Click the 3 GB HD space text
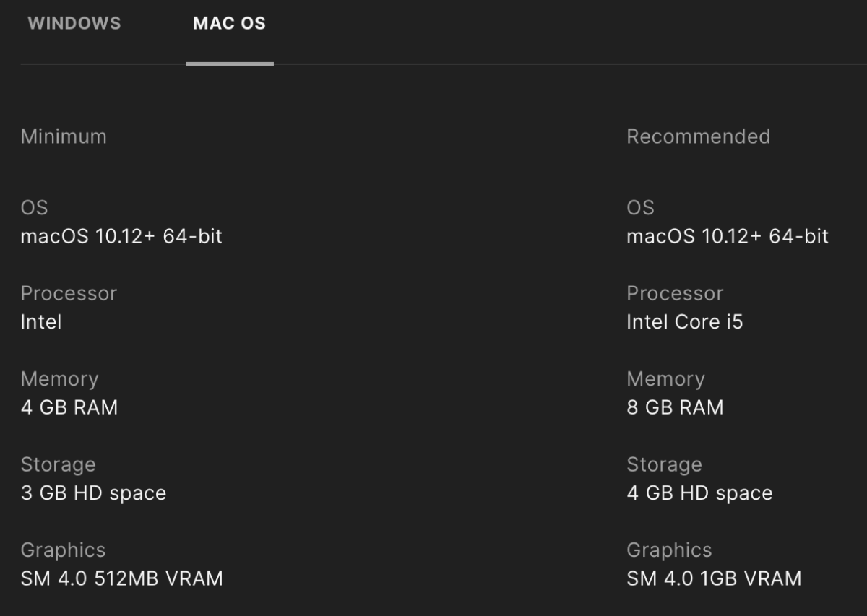867x616 pixels. coord(93,493)
